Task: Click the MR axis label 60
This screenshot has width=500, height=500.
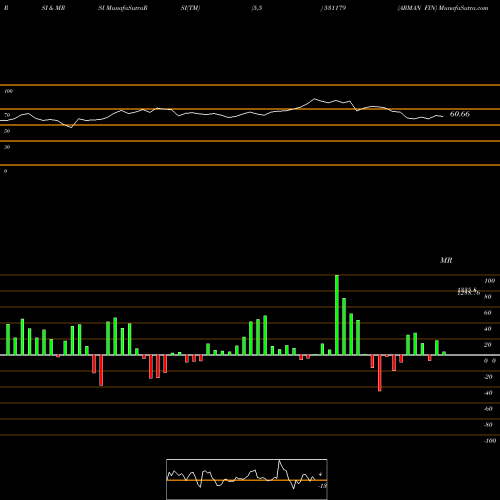Action: (x=488, y=313)
